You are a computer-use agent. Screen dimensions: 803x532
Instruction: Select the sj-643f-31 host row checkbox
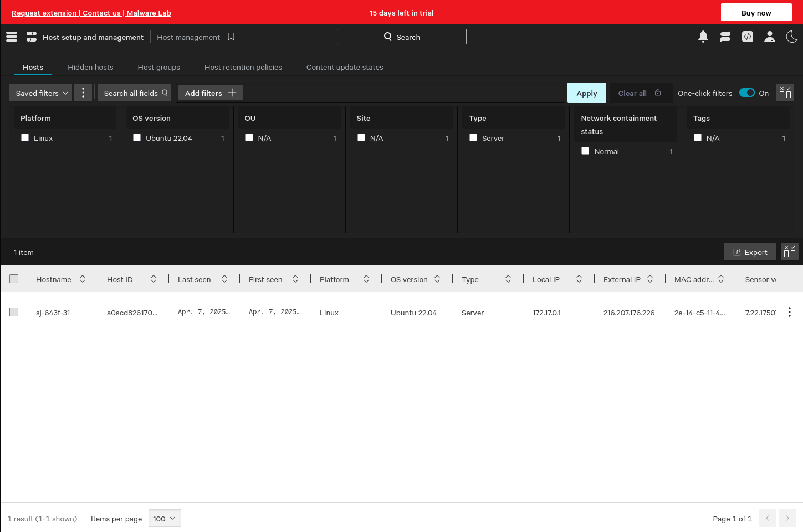(x=14, y=312)
